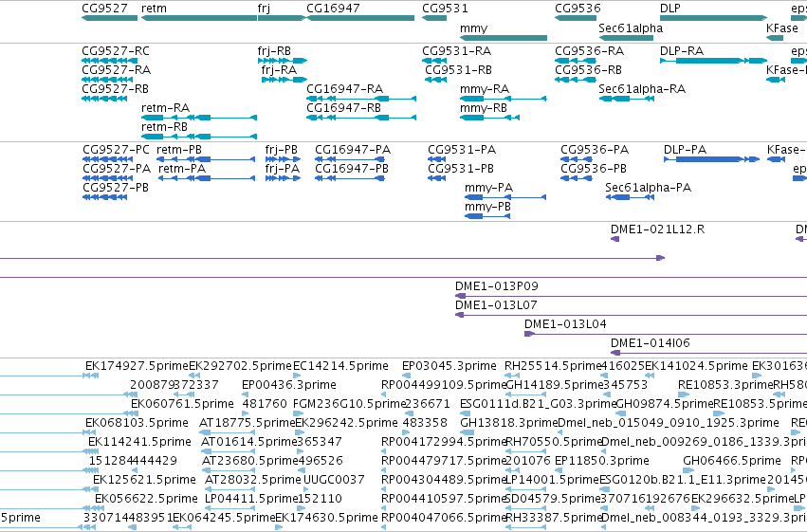Viewport: 807px width, 532px height.
Task: Click the CG9527-PA protein label
Action: (117, 169)
